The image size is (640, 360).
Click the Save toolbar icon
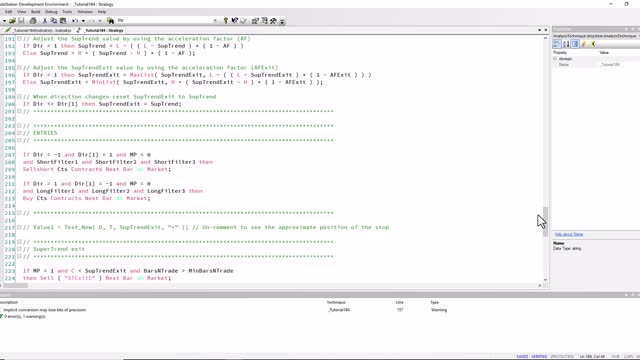pos(22,20)
